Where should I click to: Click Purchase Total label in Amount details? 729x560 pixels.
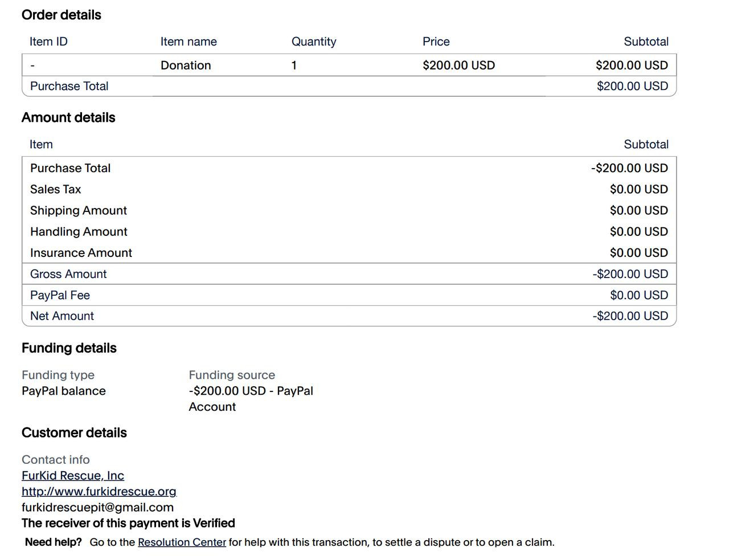click(x=70, y=168)
